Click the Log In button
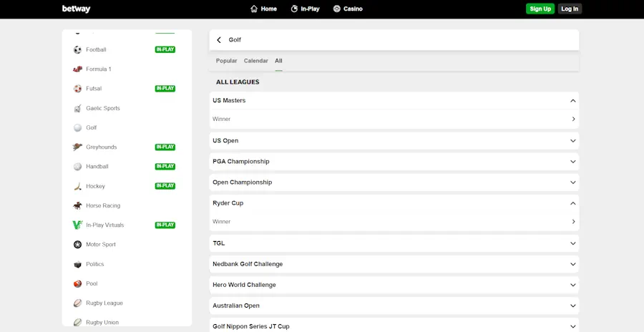The height and width of the screenshot is (332, 644). tap(570, 9)
